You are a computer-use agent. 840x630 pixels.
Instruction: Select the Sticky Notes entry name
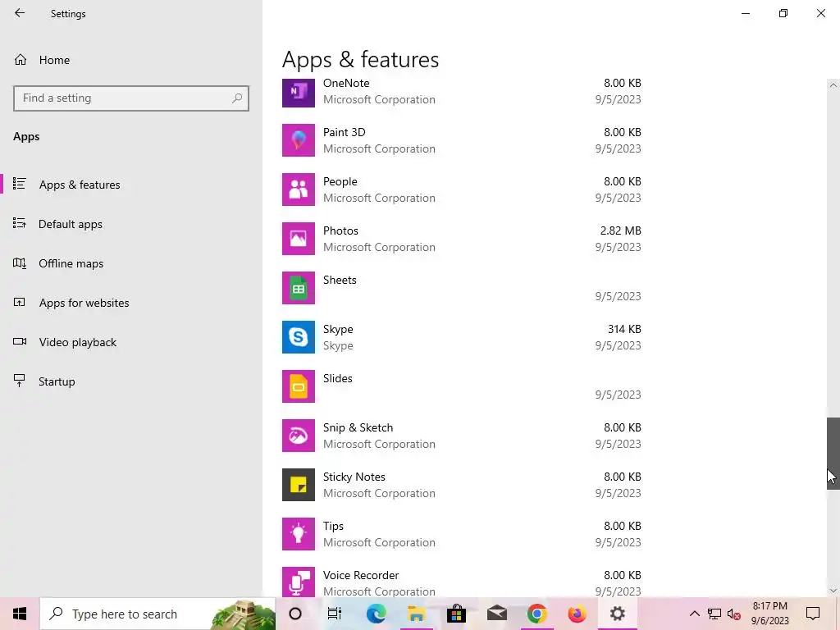(x=354, y=477)
